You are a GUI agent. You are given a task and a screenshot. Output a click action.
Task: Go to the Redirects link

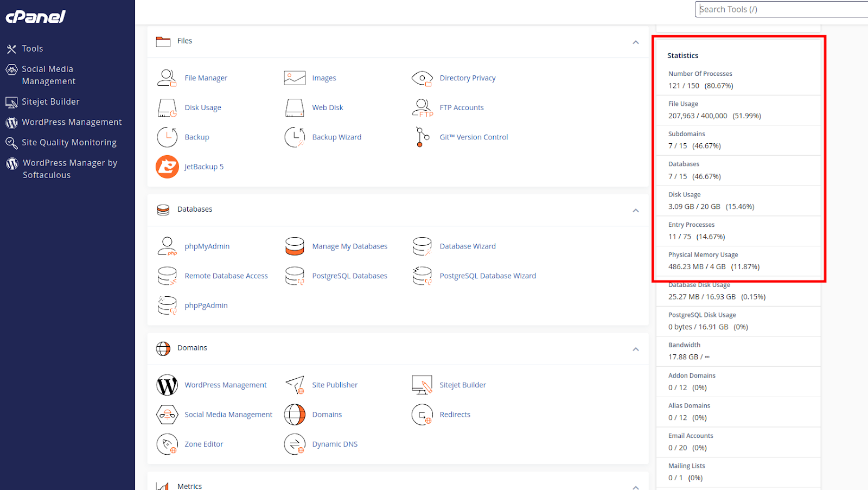coord(455,415)
